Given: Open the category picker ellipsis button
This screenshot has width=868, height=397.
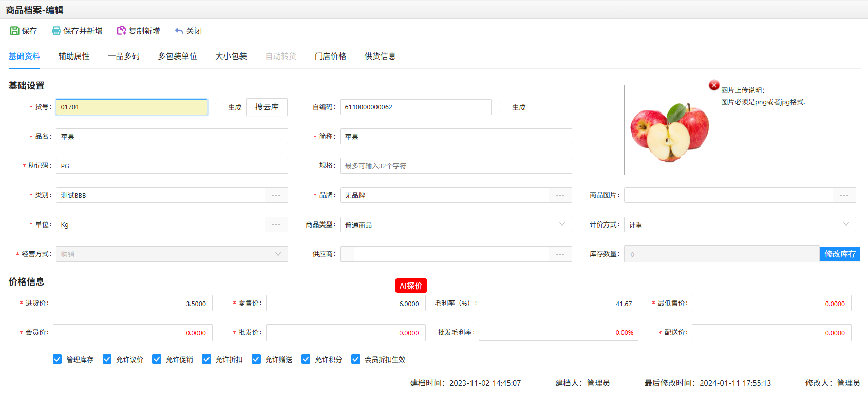Looking at the screenshot, I should [x=276, y=195].
